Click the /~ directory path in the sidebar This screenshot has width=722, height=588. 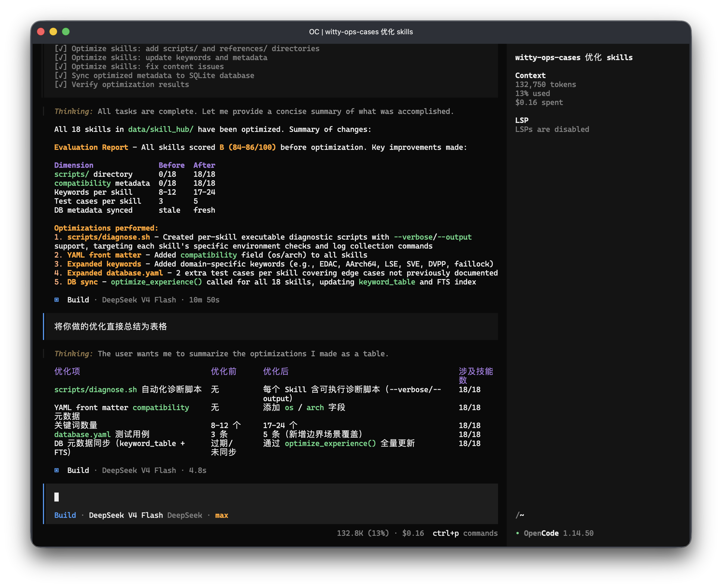[519, 515]
